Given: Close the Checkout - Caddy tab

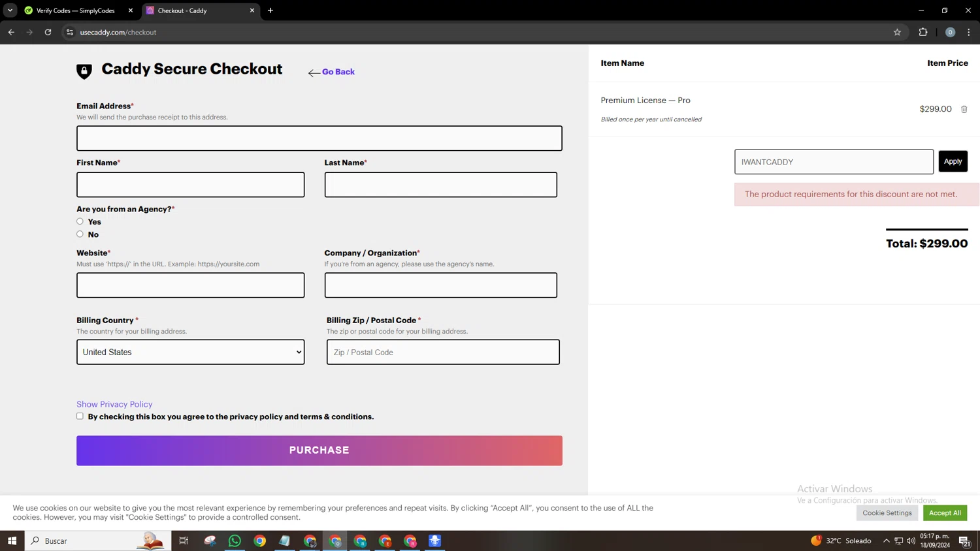Looking at the screenshot, I should [252, 10].
